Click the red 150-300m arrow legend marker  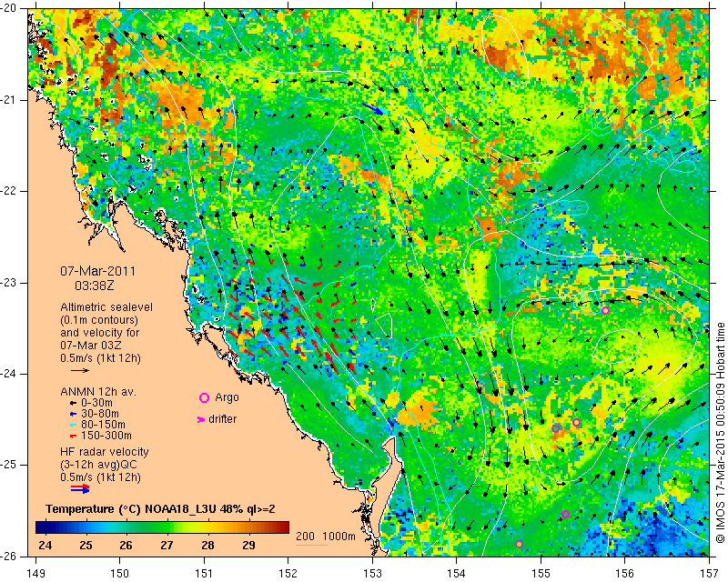click(x=73, y=436)
